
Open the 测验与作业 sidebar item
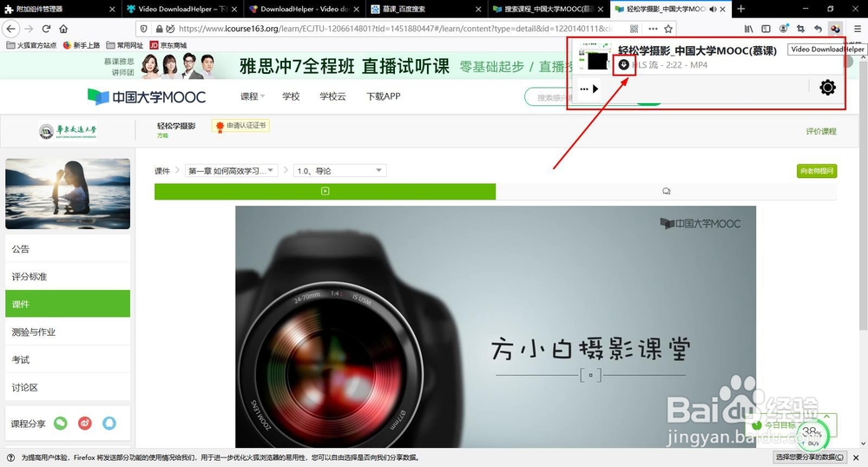[68, 332]
